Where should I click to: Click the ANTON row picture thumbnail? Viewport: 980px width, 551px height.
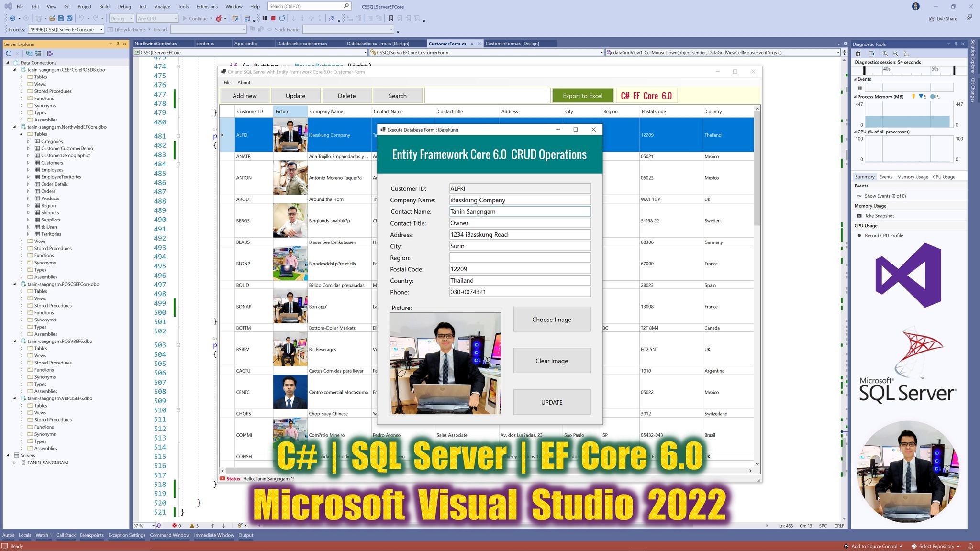[x=290, y=177]
